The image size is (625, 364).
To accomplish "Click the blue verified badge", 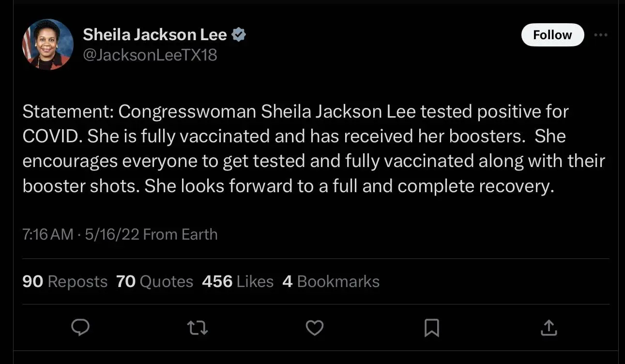I will coord(239,35).
